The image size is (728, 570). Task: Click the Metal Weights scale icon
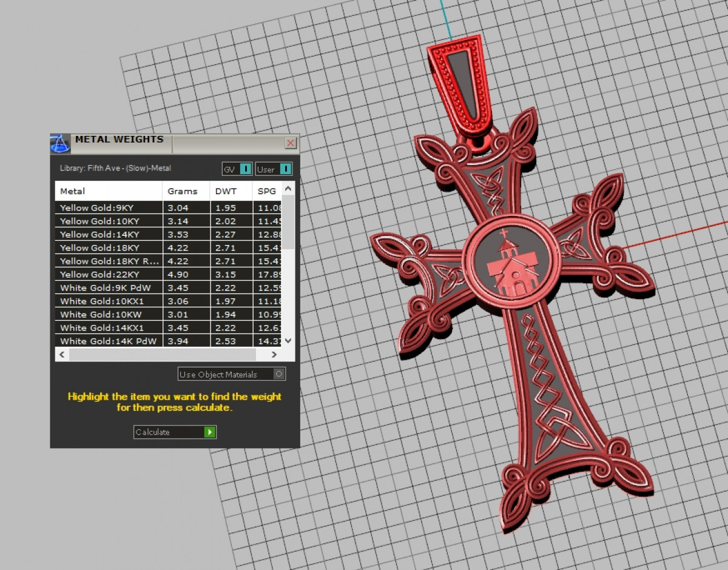tap(60, 144)
